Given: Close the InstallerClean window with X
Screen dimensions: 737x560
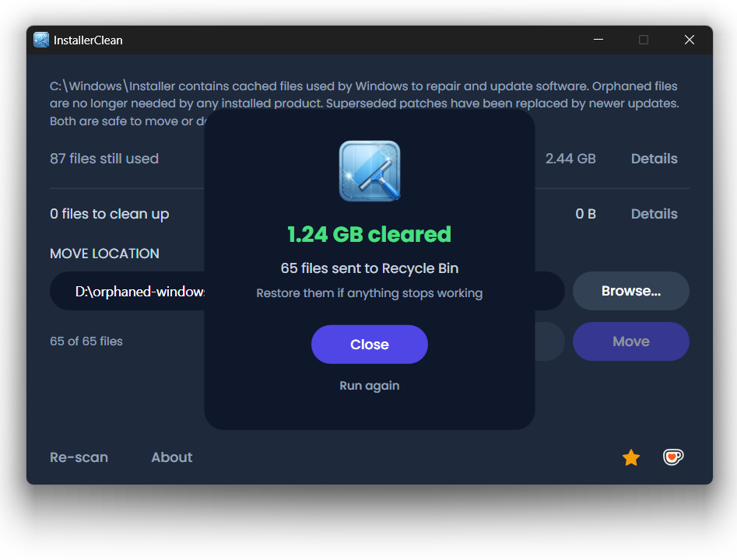Looking at the screenshot, I should 689,40.
